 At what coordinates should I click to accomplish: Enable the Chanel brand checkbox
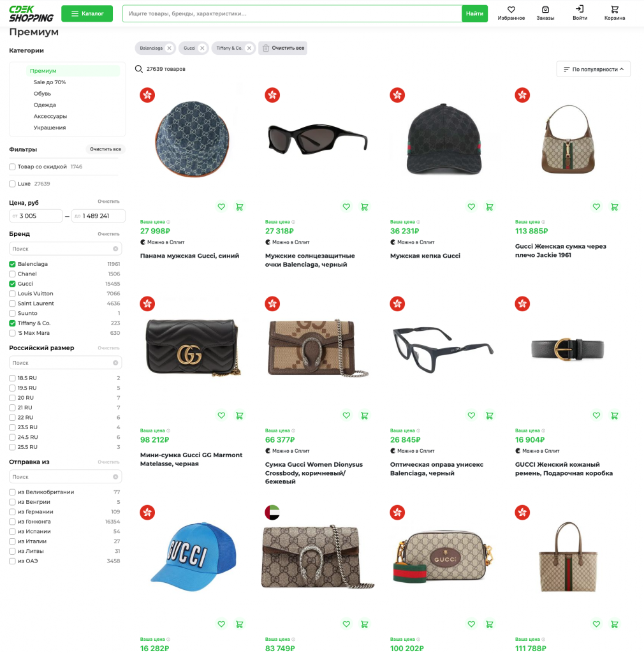pos(12,274)
